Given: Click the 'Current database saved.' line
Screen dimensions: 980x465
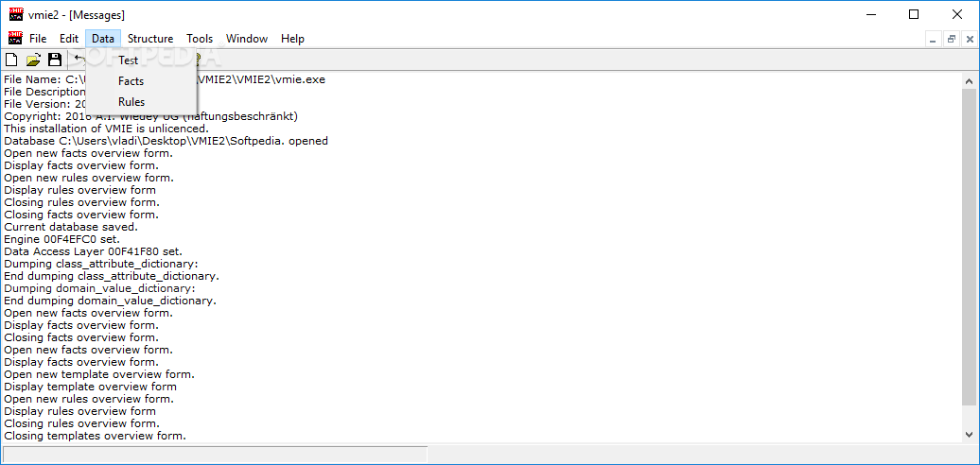Looking at the screenshot, I should 71,227.
